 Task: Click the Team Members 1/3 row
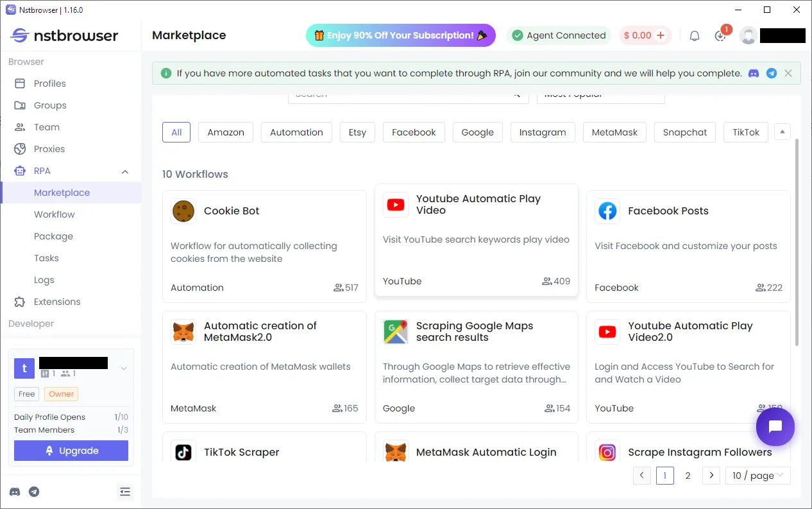tap(71, 430)
